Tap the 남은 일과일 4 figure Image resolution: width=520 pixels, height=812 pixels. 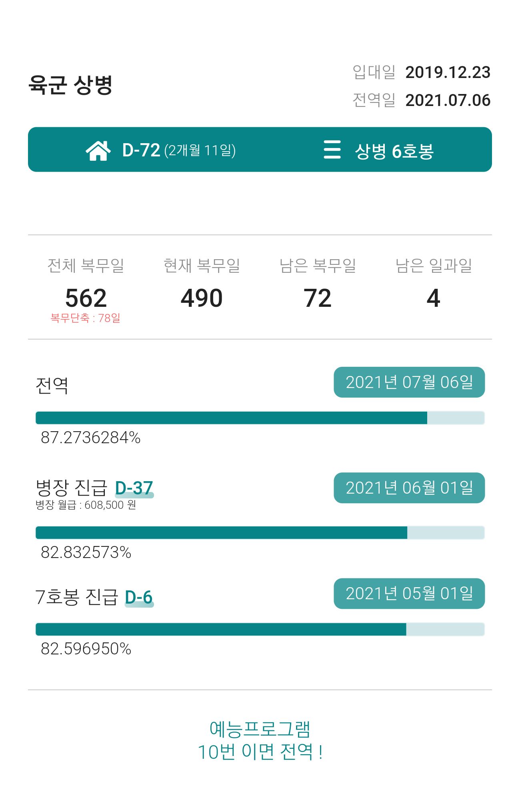pyautogui.click(x=434, y=298)
